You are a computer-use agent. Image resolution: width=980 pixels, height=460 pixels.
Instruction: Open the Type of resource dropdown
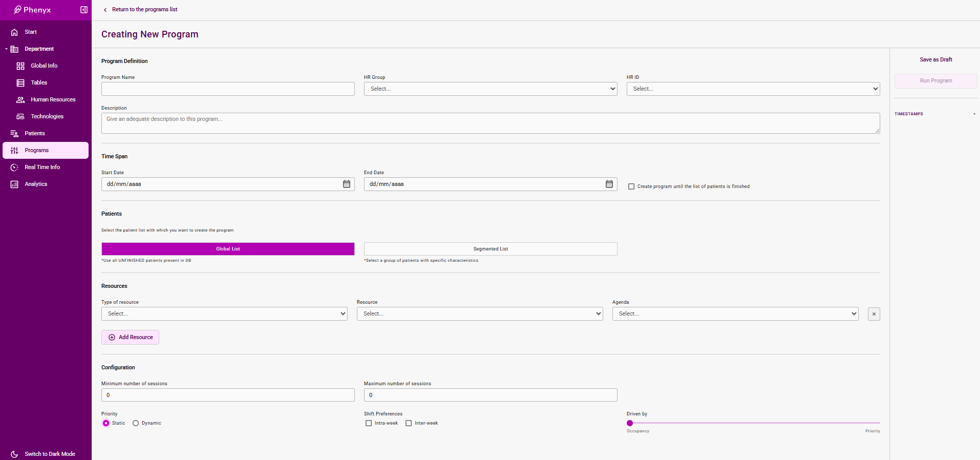pos(224,313)
